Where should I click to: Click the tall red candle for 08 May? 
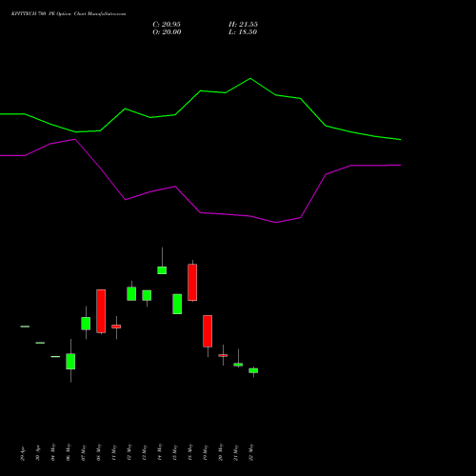click(x=101, y=311)
